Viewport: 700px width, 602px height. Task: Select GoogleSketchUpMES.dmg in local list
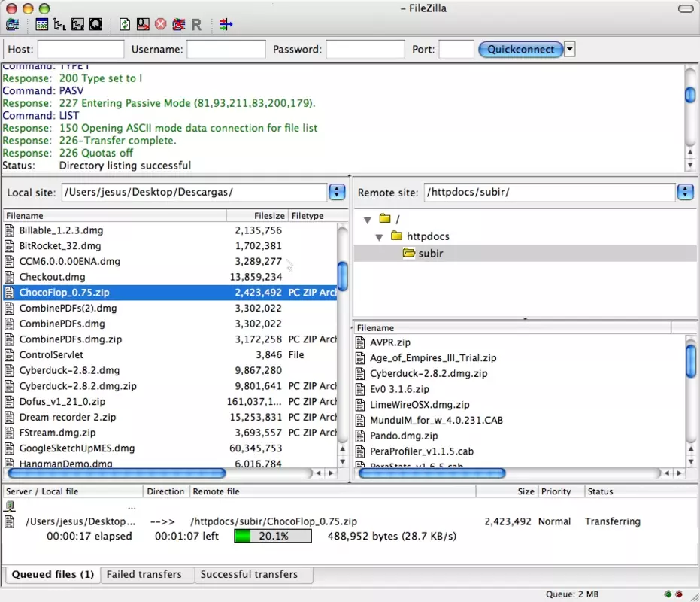(170, 448)
